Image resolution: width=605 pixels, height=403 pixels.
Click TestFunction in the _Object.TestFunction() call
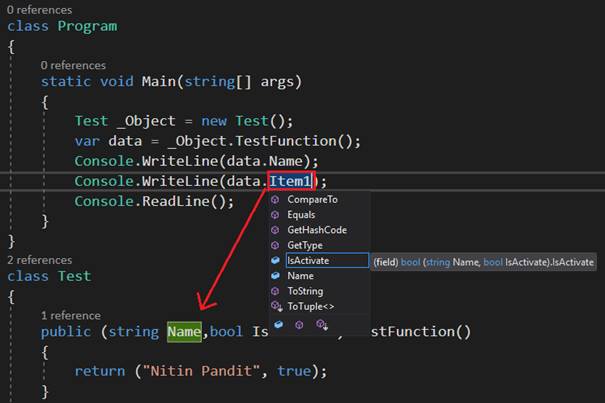[x=286, y=141]
